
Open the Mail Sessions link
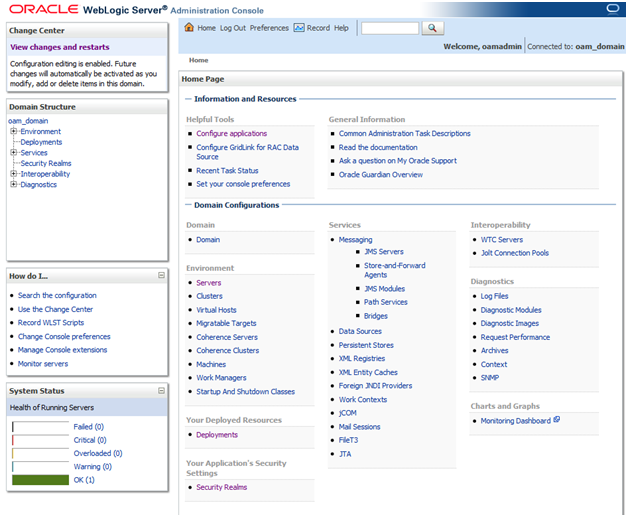[359, 427]
